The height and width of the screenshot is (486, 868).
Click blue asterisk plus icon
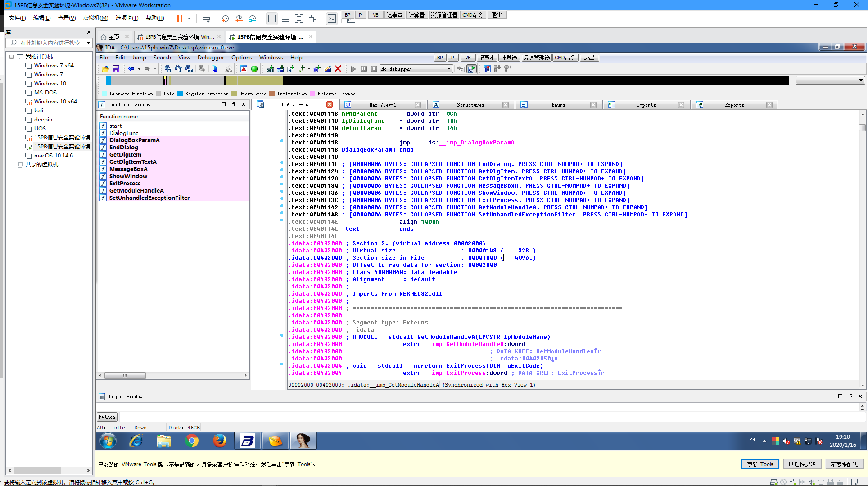coord(317,69)
